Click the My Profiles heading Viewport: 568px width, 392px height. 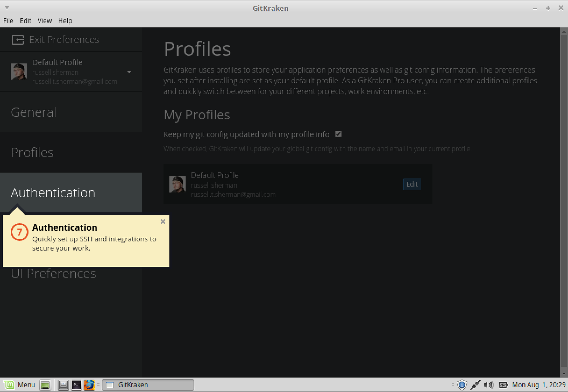point(197,115)
